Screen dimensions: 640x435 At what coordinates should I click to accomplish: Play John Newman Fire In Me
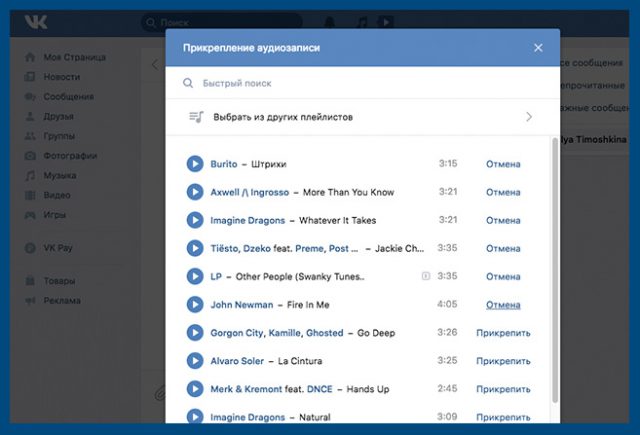coord(195,304)
